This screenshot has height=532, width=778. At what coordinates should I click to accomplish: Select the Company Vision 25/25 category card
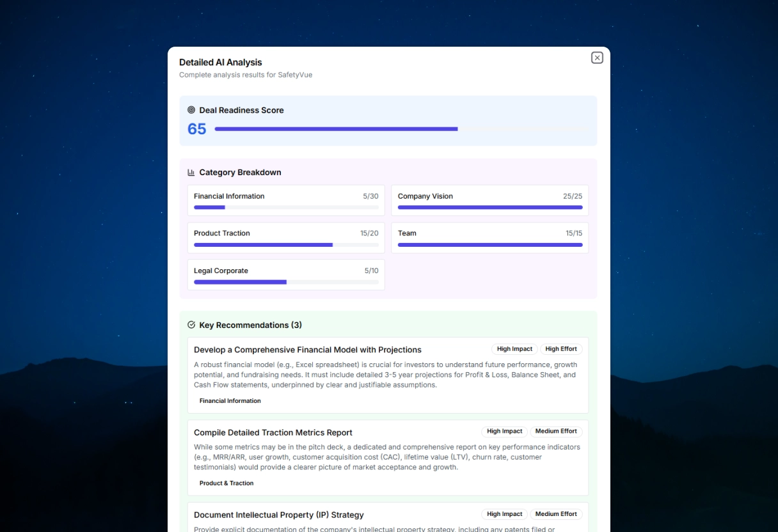pyautogui.click(x=489, y=200)
